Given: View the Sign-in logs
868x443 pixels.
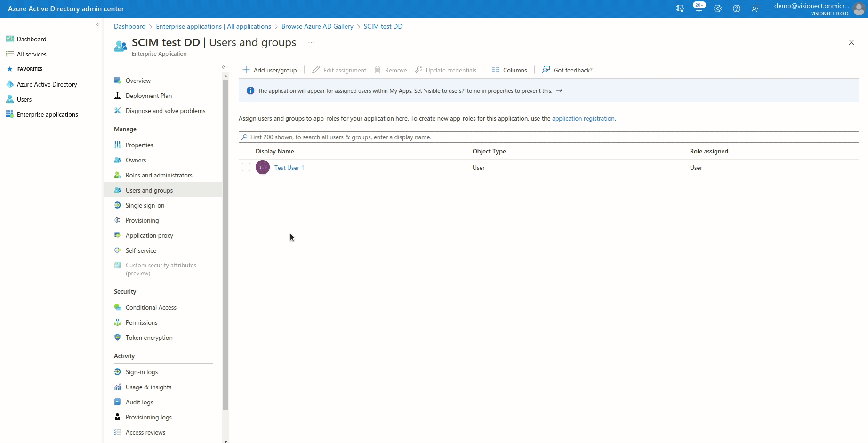Looking at the screenshot, I should pyautogui.click(x=142, y=372).
